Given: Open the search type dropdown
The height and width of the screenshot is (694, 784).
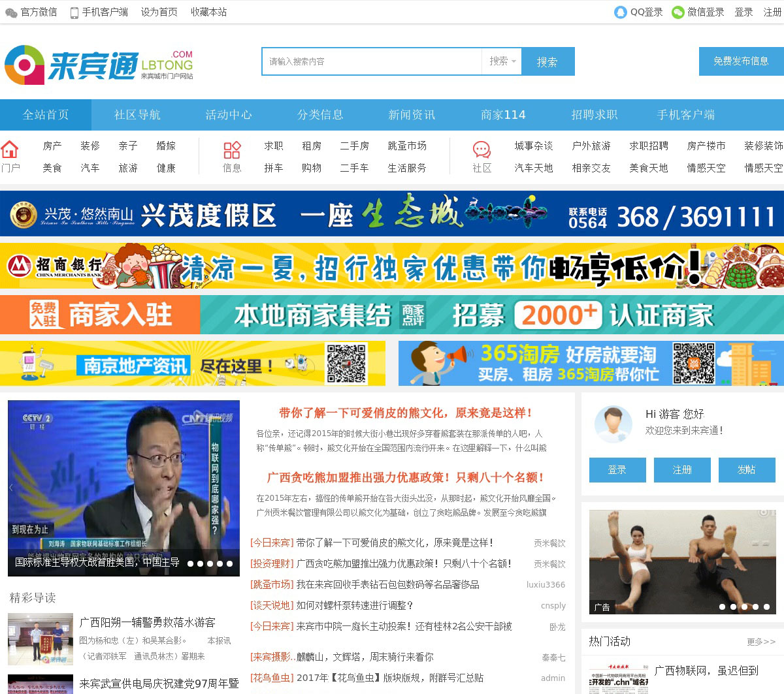Looking at the screenshot, I should coord(502,61).
